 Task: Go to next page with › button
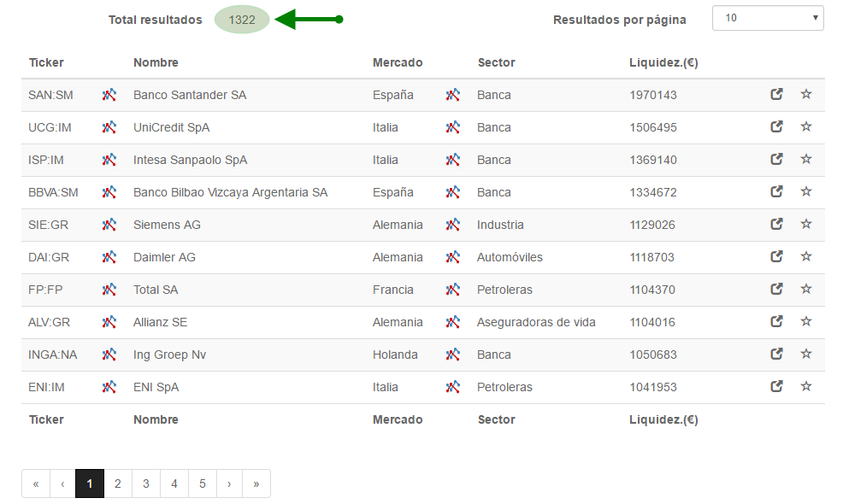(x=229, y=483)
